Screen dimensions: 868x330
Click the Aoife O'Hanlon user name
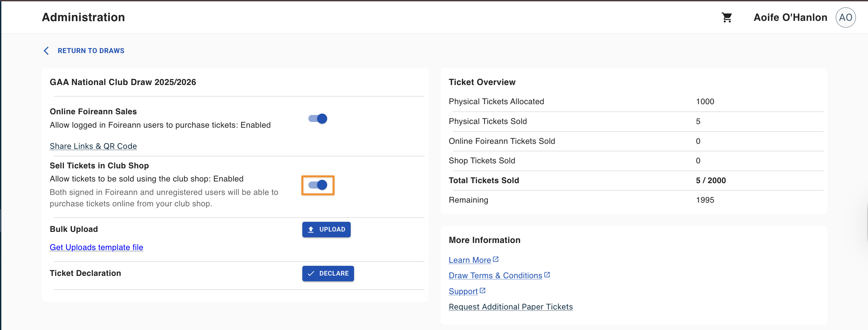[x=790, y=17]
